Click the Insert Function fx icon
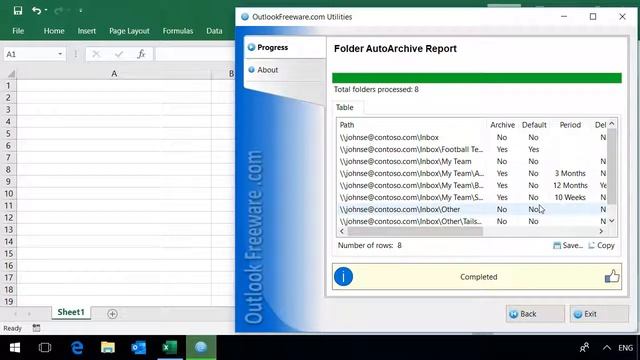 click(141, 54)
